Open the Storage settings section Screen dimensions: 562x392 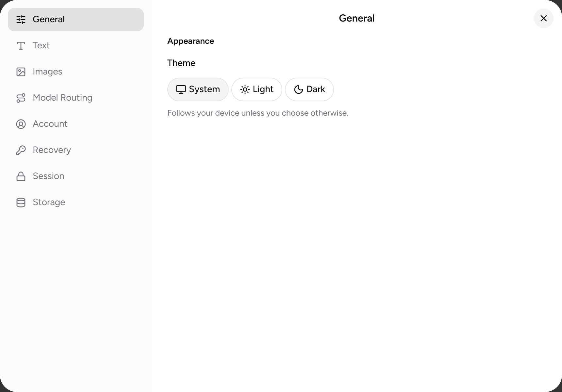pyautogui.click(x=76, y=203)
